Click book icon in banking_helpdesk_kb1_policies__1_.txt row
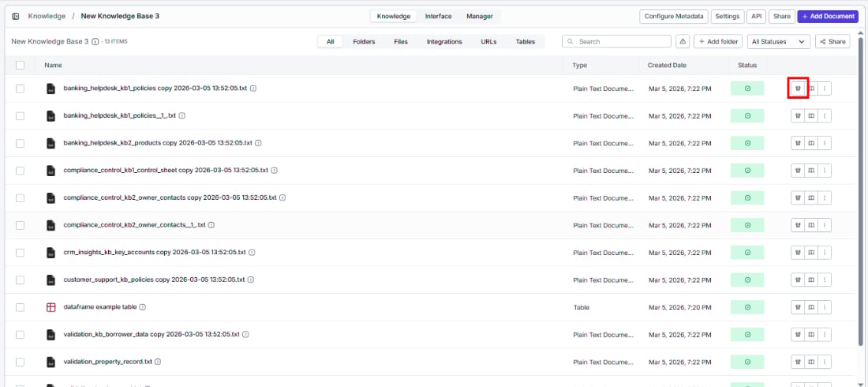The image size is (868, 387). point(811,116)
